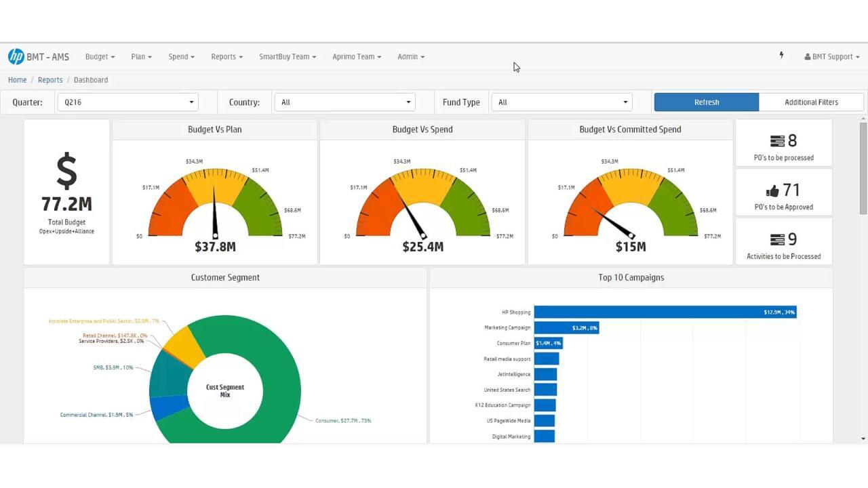
Task: Click the Marketing Campaign bar
Action: coord(566,328)
